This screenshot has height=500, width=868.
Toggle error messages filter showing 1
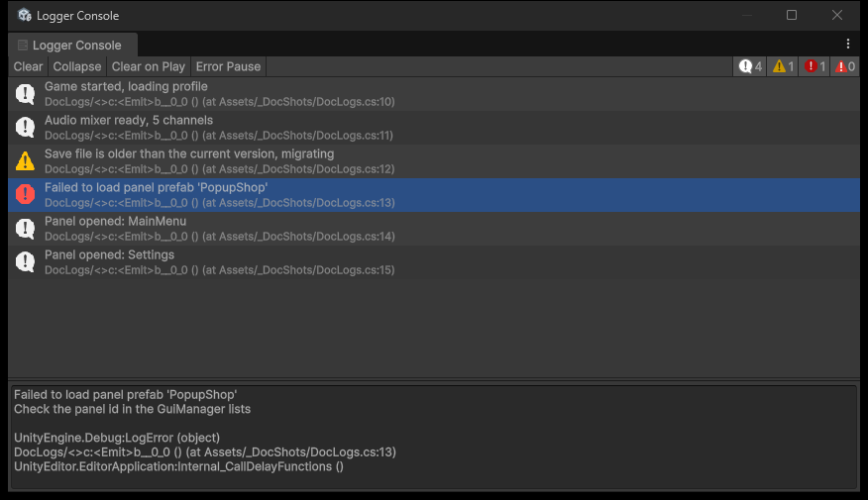(x=814, y=66)
